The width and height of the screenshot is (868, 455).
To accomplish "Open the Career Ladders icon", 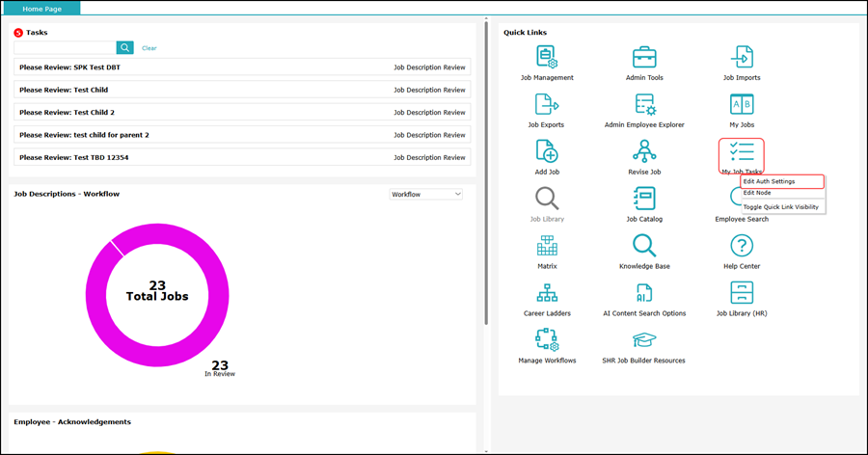I will click(547, 293).
